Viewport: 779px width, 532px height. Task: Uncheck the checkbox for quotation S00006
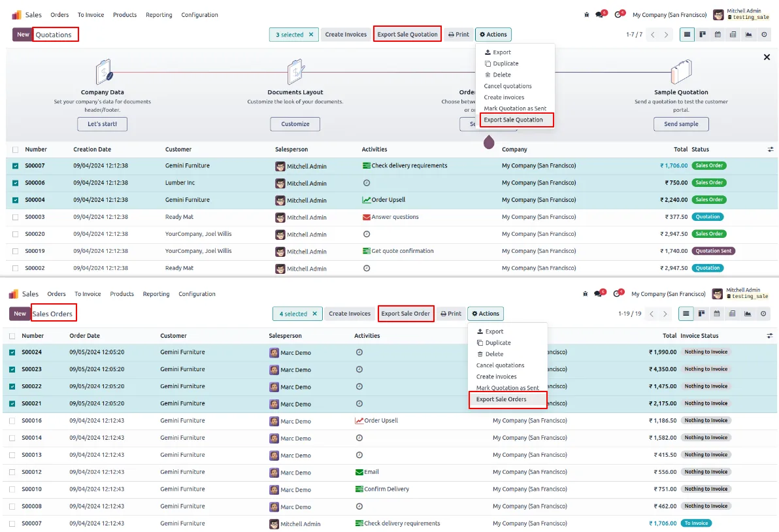tap(16, 183)
